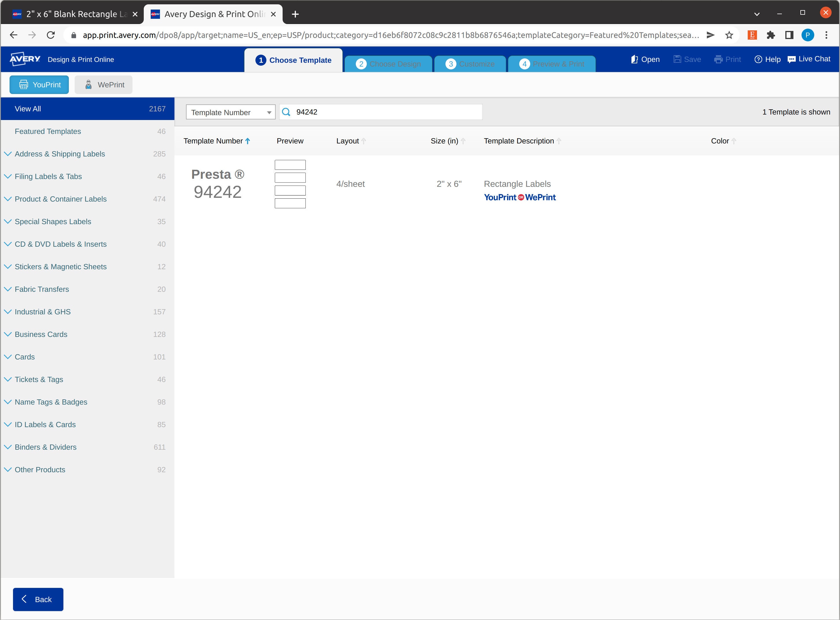Select step 2 Choose Design tab
840x620 pixels.
click(x=388, y=64)
